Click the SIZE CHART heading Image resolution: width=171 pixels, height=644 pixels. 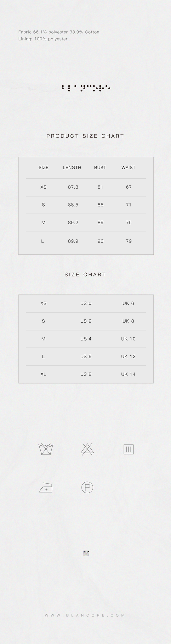pos(85,275)
